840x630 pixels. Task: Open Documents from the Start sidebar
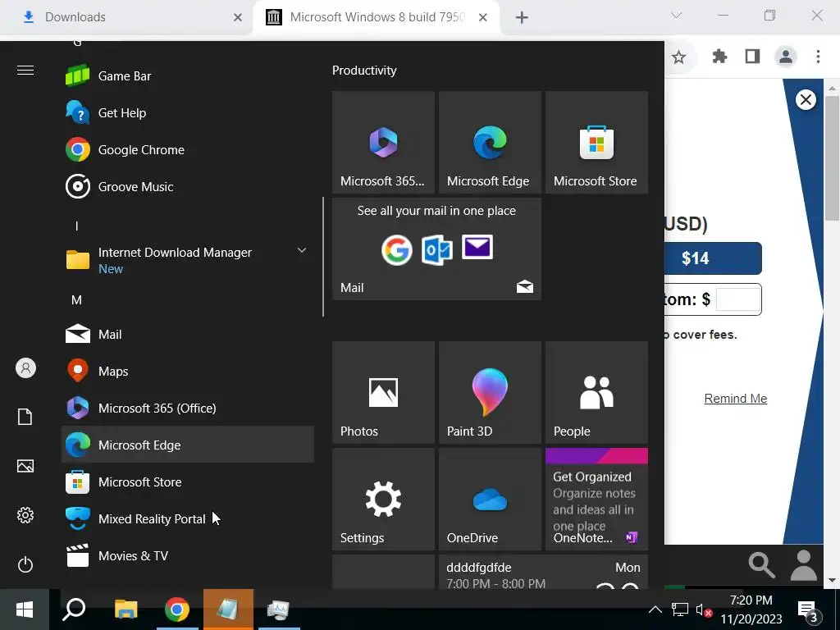[25, 417]
